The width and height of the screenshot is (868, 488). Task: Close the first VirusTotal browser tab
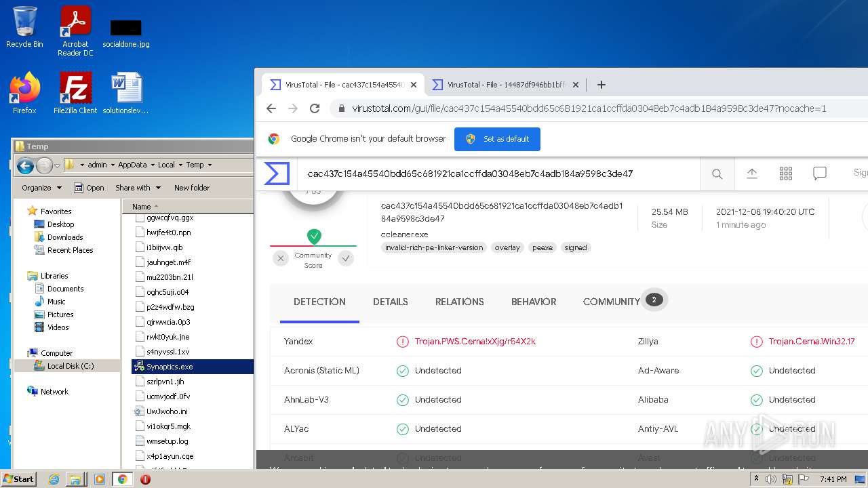click(414, 85)
